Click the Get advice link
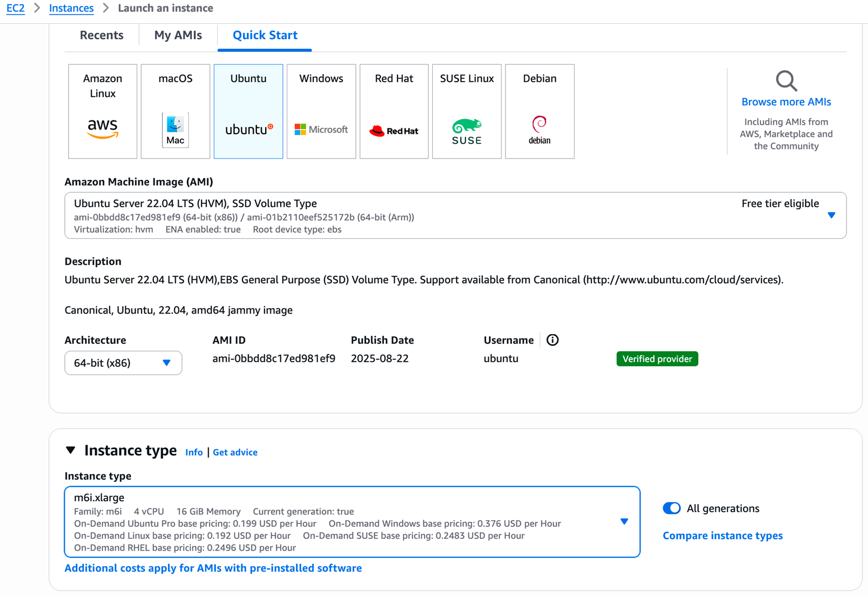 point(235,452)
